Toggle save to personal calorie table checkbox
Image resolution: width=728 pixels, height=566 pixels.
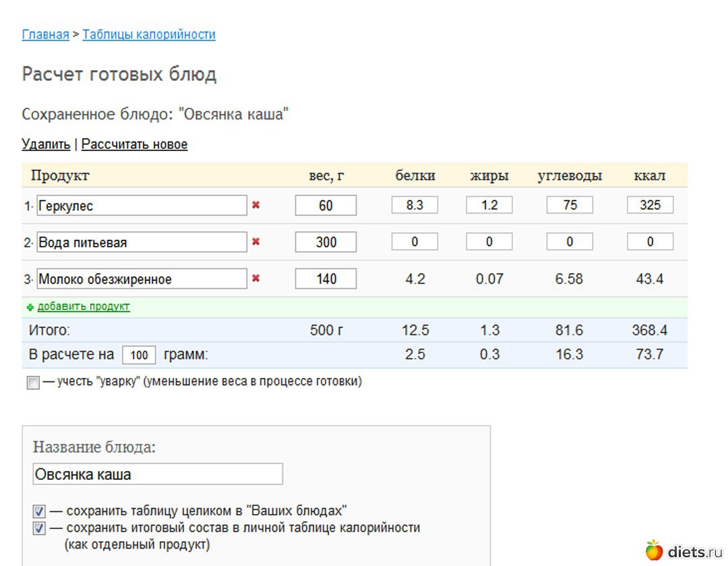(x=39, y=528)
